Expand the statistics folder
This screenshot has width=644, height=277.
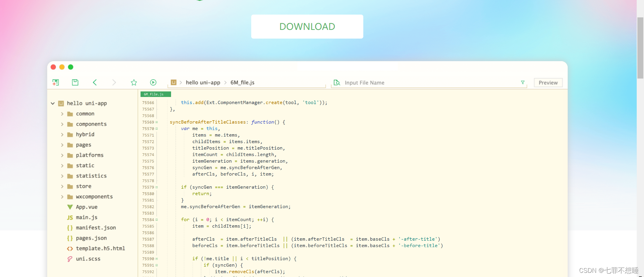62,176
